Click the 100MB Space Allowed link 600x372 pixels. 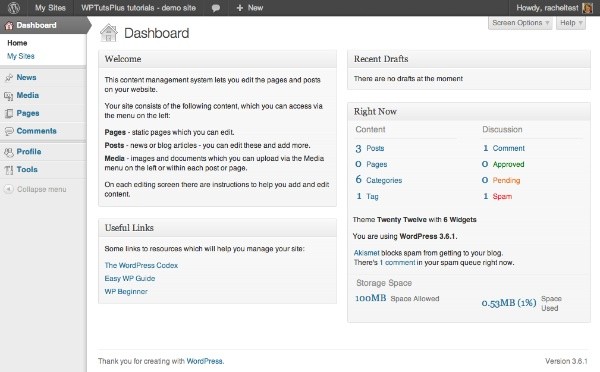coord(370,298)
